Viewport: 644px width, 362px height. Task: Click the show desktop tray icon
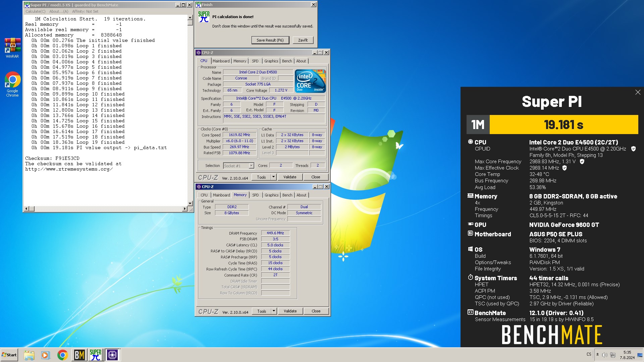(x=640, y=355)
